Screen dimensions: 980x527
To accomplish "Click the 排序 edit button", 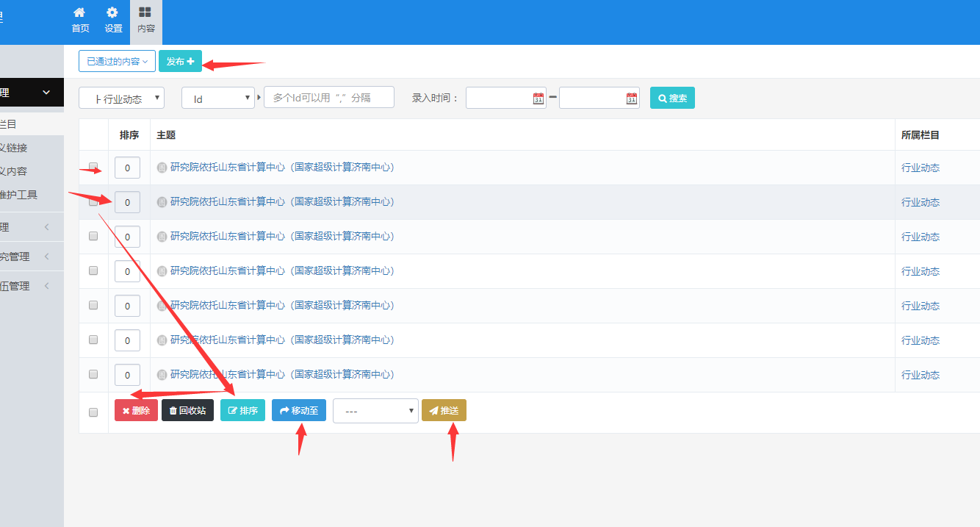I will click(x=242, y=410).
